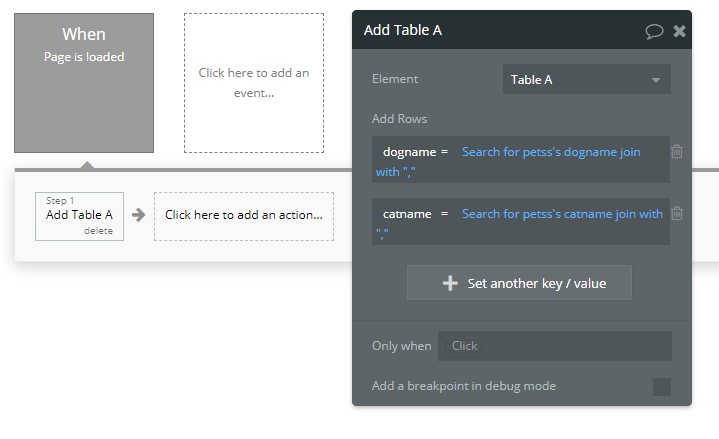
Task: Close the Add Table A panel
Action: (x=680, y=31)
